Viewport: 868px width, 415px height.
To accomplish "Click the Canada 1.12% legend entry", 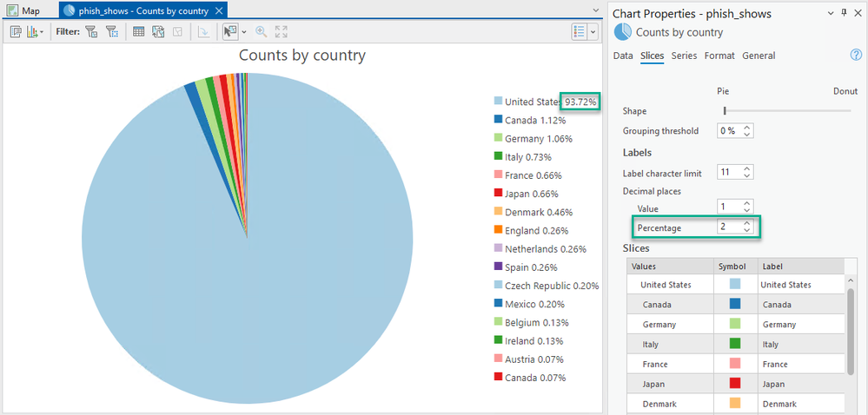I will coord(530,120).
